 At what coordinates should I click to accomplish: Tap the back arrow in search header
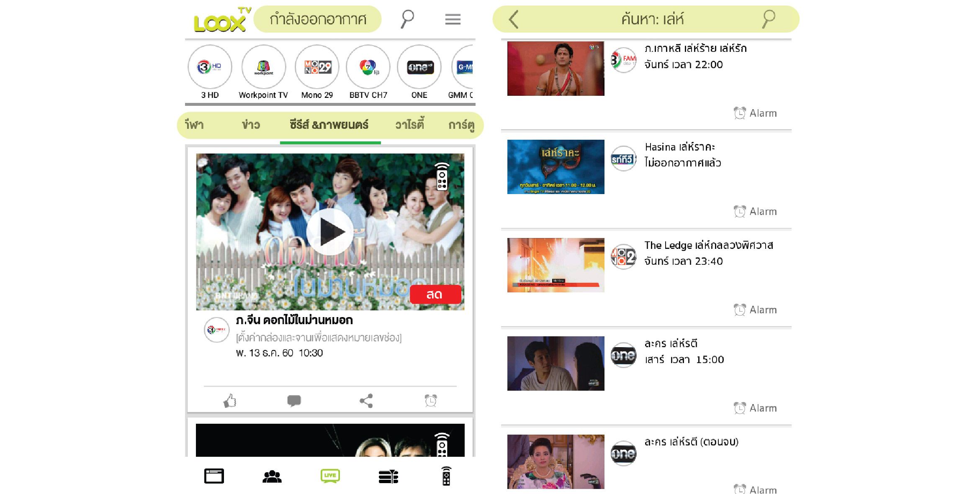pyautogui.click(x=514, y=19)
